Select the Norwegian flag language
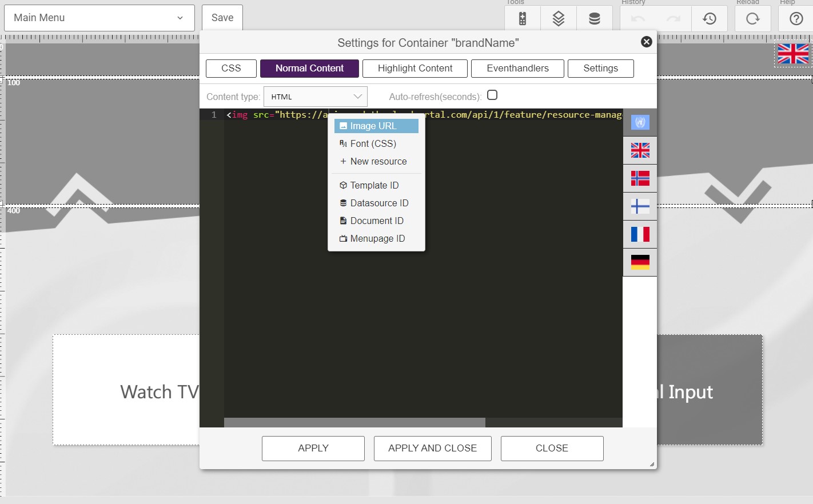 640,178
